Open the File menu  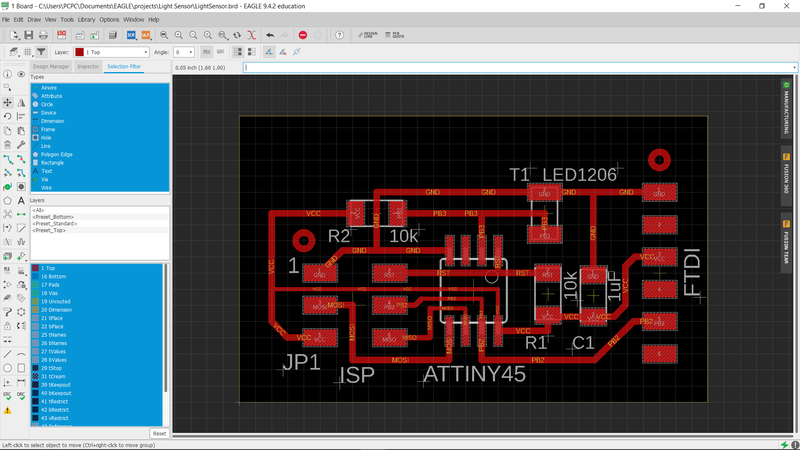coord(6,19)
